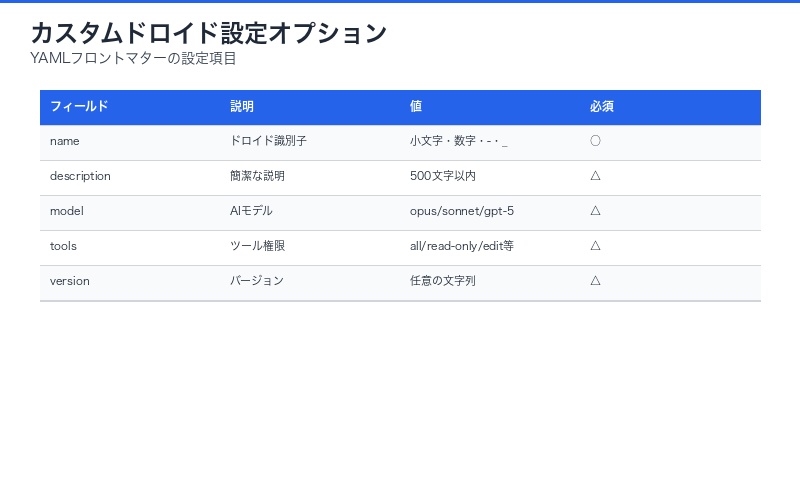Click the triangle symbol in the description row

(595, 176)
